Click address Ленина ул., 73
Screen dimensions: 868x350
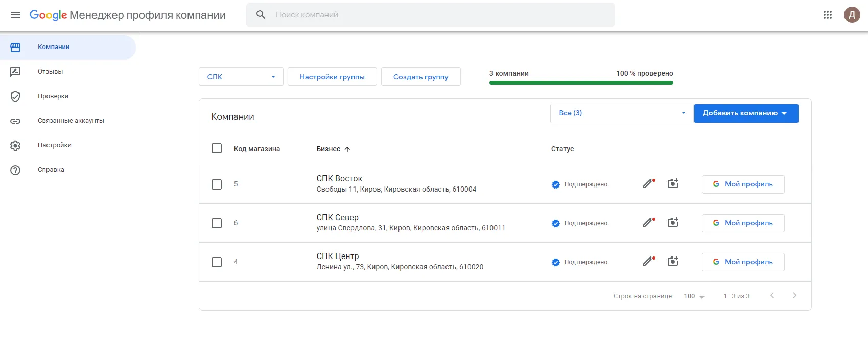coord(400,267)
